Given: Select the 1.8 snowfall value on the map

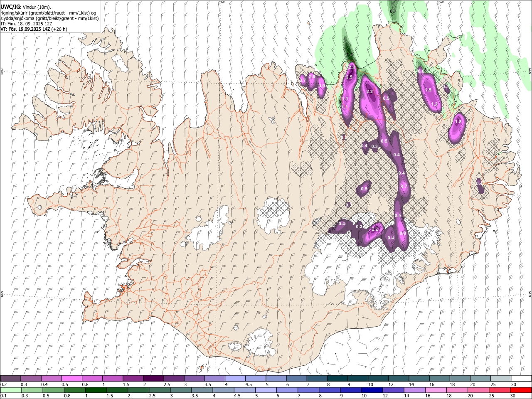Looking at the screenshot, I should coord(458,121).
